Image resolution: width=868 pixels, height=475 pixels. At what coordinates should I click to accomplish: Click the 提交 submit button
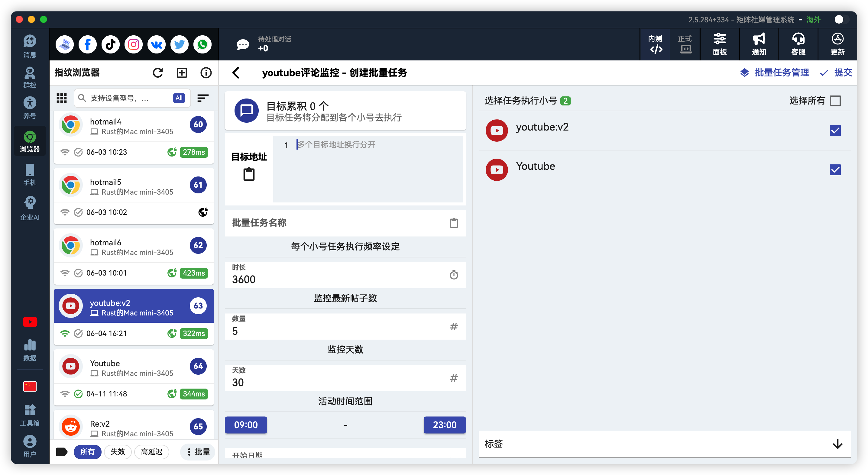[836, 73]
